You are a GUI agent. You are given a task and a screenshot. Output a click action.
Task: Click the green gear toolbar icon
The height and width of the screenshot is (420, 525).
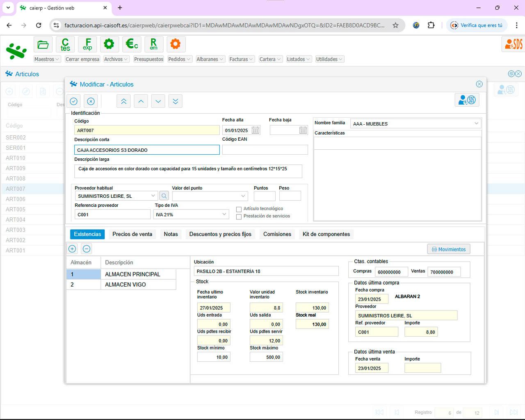tap(109, 44)
